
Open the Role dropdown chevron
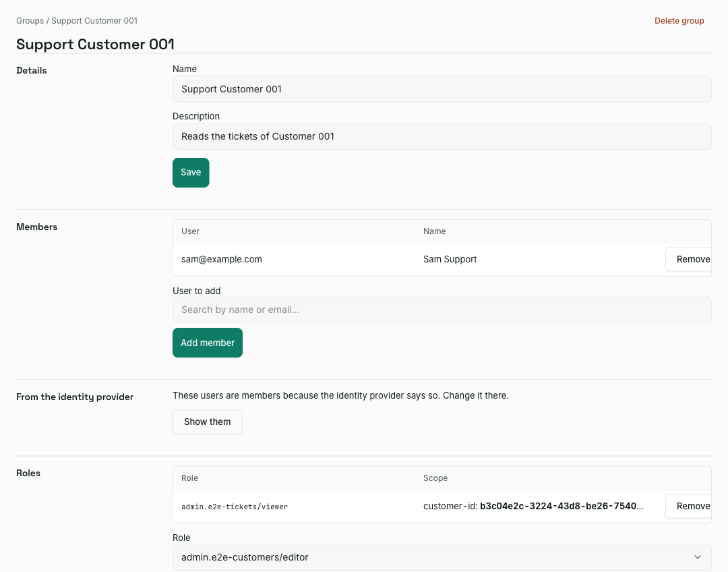click(x=698, y=557)
